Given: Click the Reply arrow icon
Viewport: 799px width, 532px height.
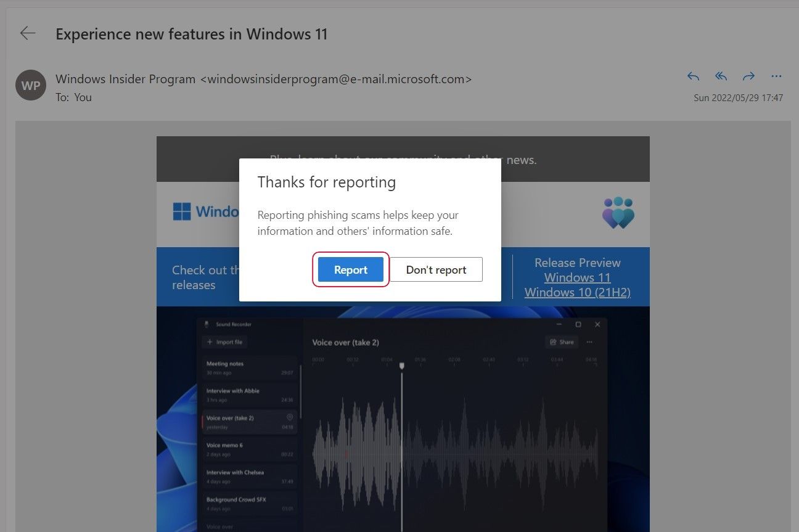Looking at the screenshot, I should click(x=693, y=76).
